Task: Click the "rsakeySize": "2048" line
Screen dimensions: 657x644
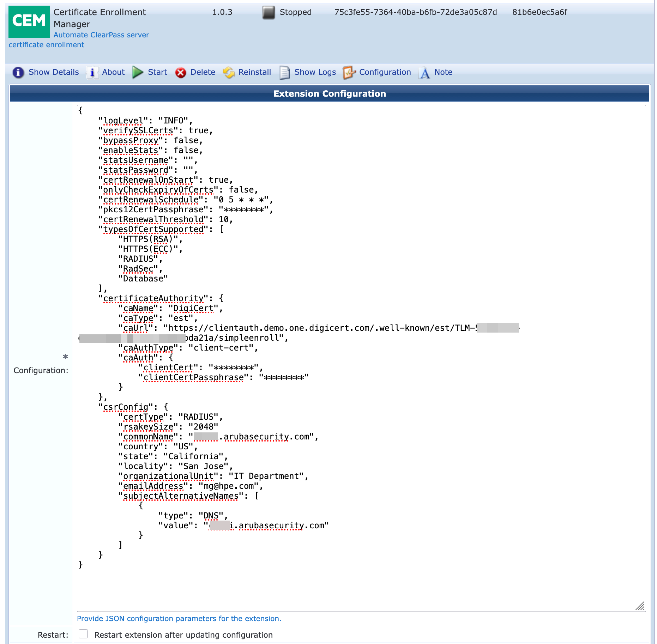Action: (x=168, y=427)
